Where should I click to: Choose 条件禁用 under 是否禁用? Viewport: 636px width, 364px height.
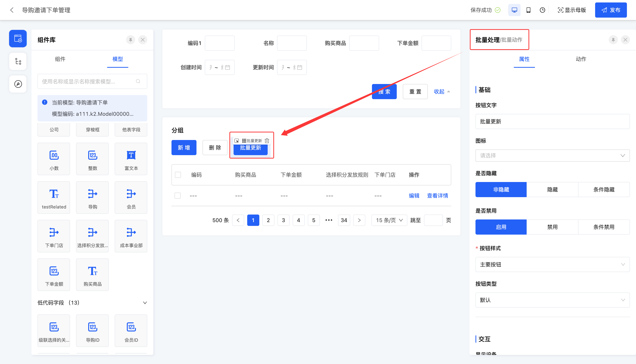[x=603, y=227]
